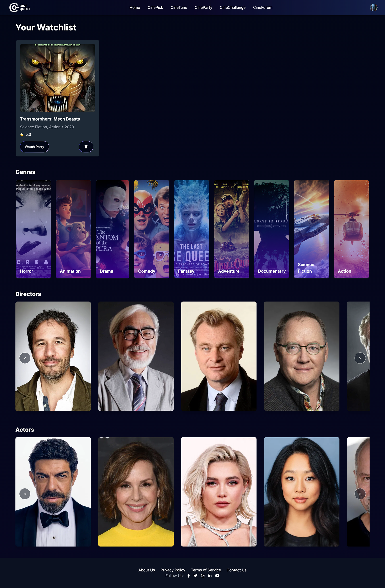
Task: Open the Transmorphers: Mech Beasts poster
Action: click(58, 78)
